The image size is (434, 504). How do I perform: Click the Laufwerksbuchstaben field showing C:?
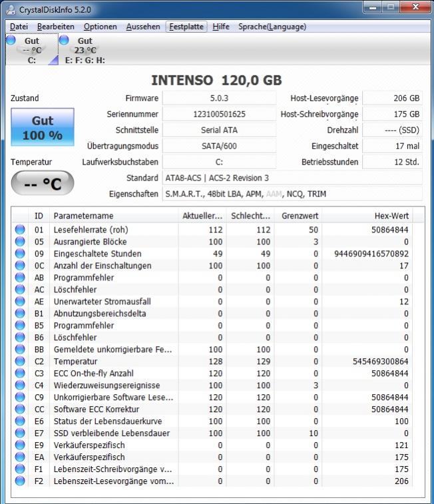tap(220, 162)
